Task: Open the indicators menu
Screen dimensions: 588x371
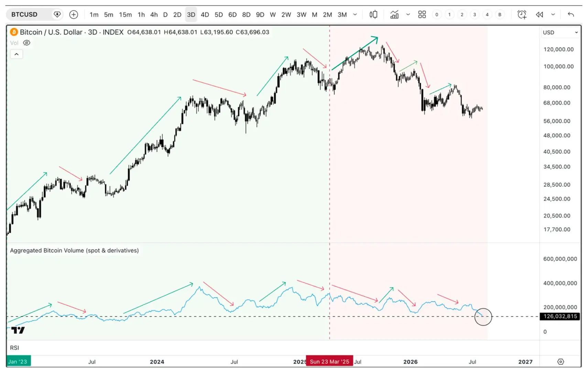Action: [x=394, y=14]
